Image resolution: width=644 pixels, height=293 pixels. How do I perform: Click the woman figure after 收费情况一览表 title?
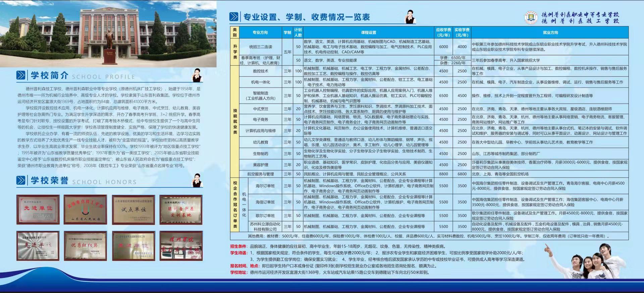click(410, 17)
